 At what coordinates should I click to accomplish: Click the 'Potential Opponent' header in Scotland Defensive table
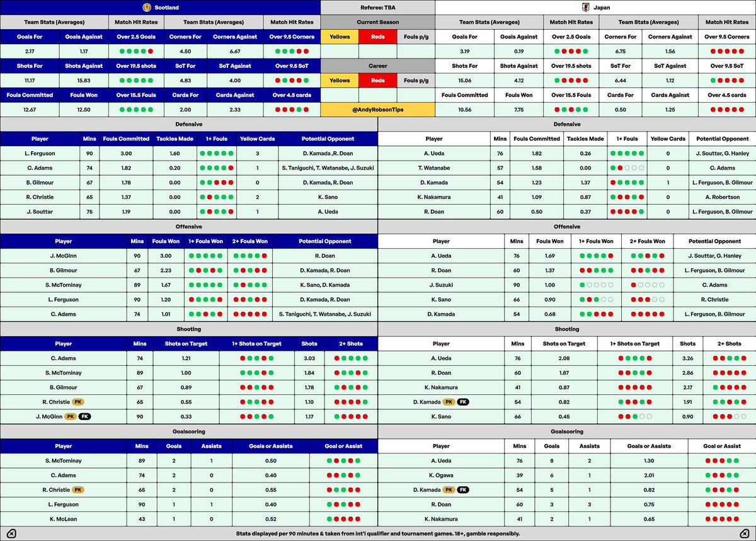(328, 139)
